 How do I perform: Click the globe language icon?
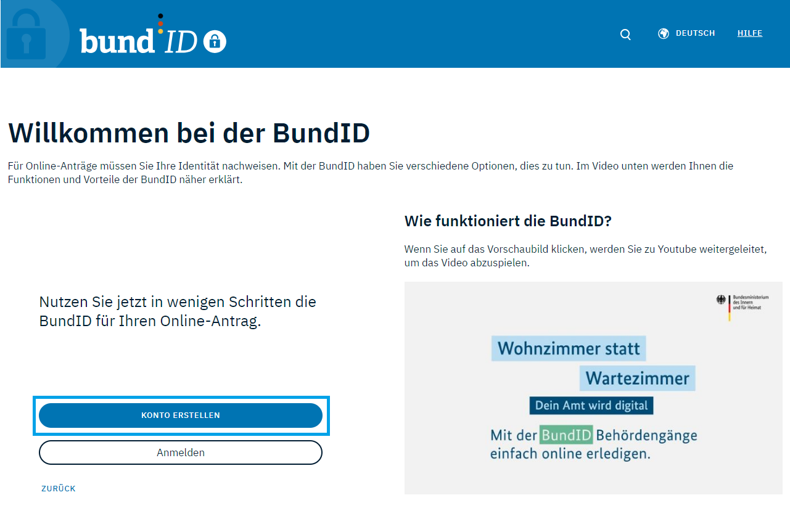pos(664,34)
